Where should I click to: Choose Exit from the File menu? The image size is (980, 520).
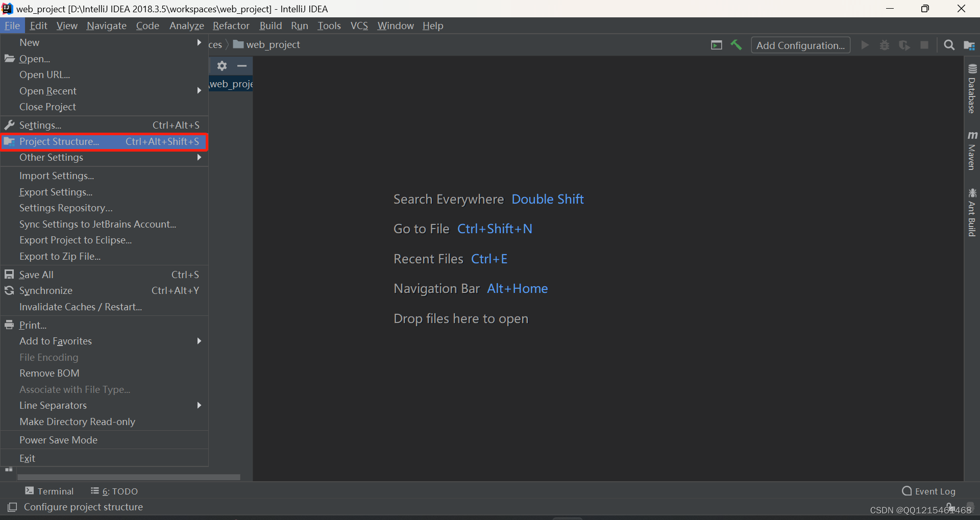104,458
